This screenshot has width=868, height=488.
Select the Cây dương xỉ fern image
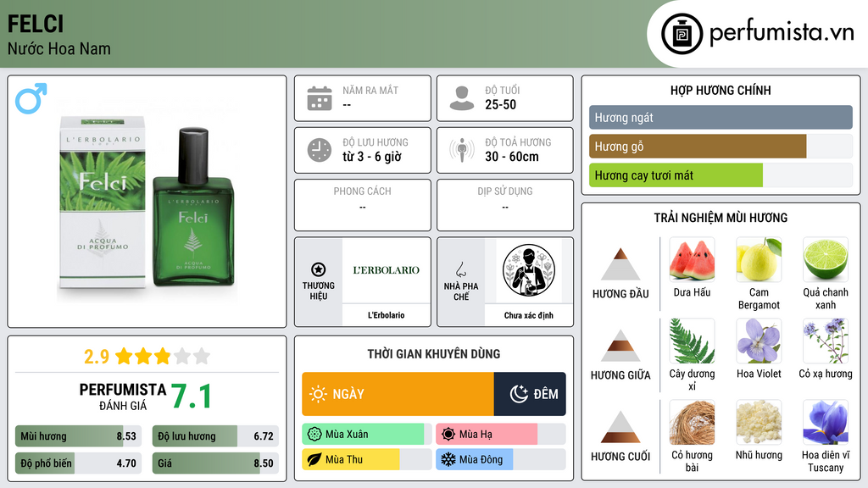click(692, 341)
